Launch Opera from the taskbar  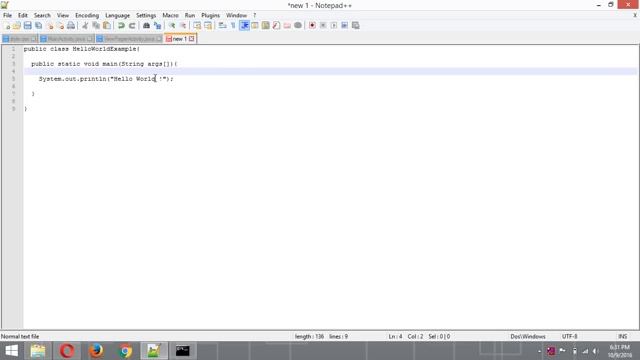(x=67, y=351)
